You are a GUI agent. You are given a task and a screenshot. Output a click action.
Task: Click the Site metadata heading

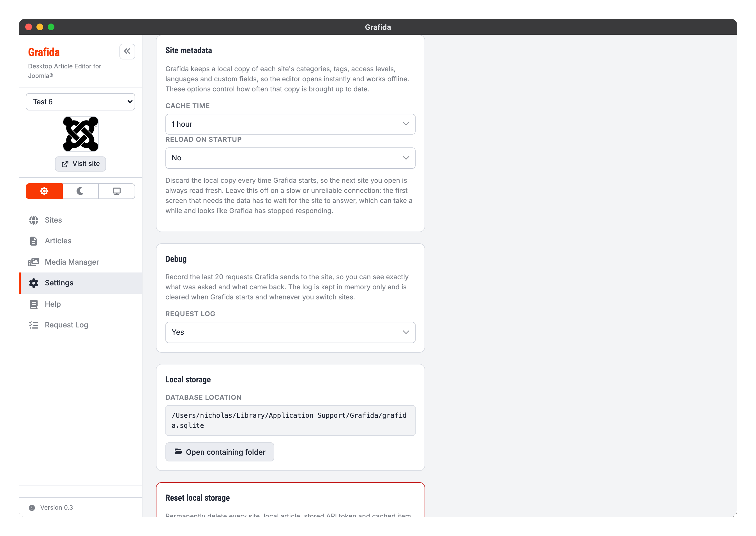(188, 50)
